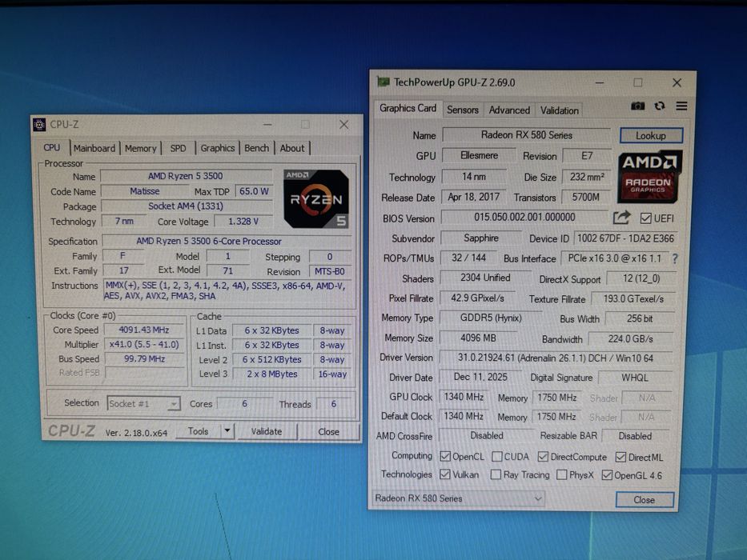747x560 pixels.
Task: Click the Instructions list in CPU-Z
Action: coord(227,290)
